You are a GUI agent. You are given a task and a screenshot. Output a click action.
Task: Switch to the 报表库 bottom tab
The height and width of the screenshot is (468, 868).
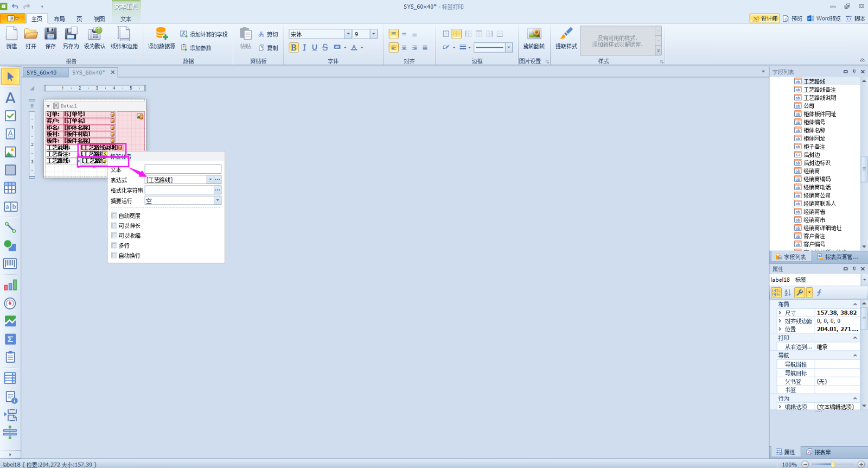(819, 452)
